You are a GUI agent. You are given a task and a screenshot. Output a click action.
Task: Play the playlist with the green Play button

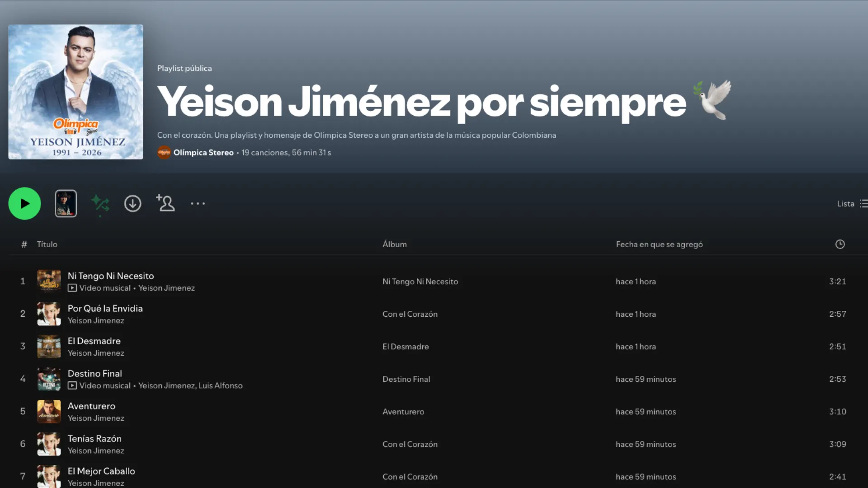[x=24, y=203]
